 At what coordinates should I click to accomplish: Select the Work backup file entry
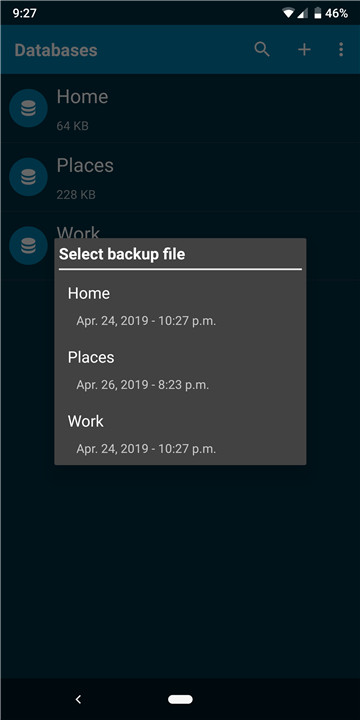pos(180,434)
